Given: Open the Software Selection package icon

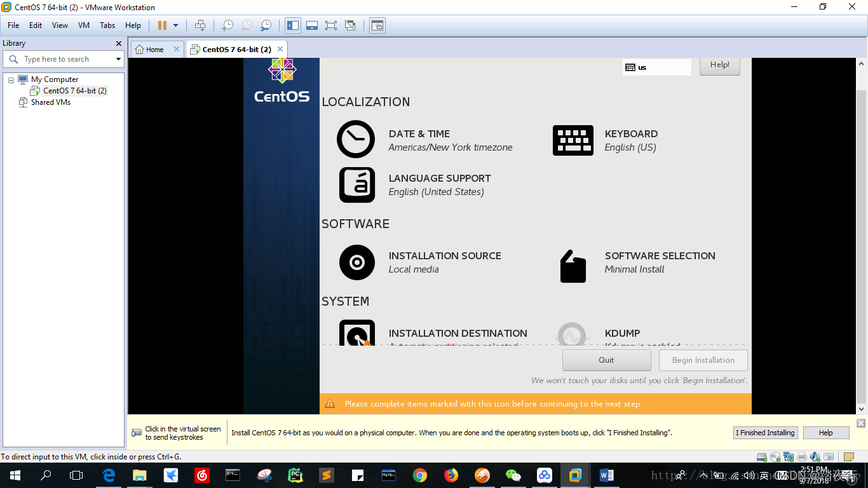Looking at the screenshot, I should click(573, 266).
